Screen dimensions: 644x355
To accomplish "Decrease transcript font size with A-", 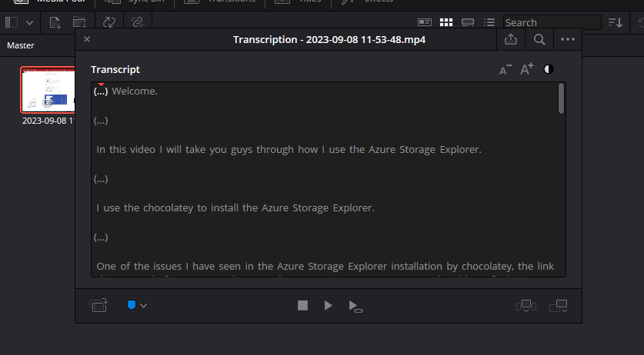I will pos(506,69).
